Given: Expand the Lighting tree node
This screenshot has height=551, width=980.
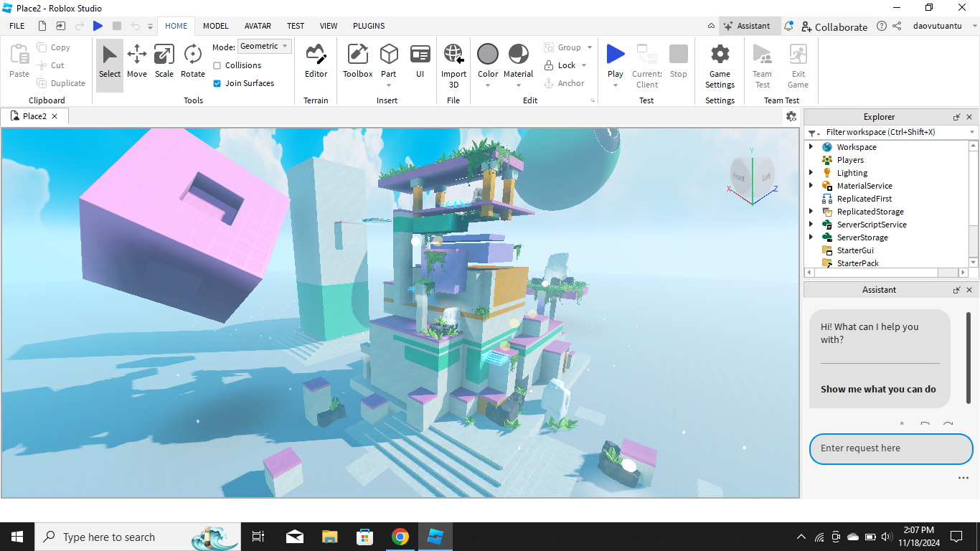Looking at the screenshot, I should coord(811,173).
